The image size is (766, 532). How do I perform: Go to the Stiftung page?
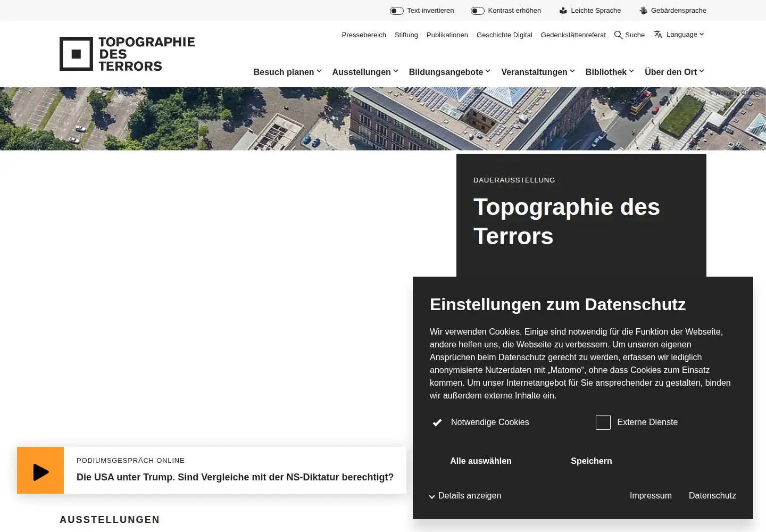(x=406, y=35)
